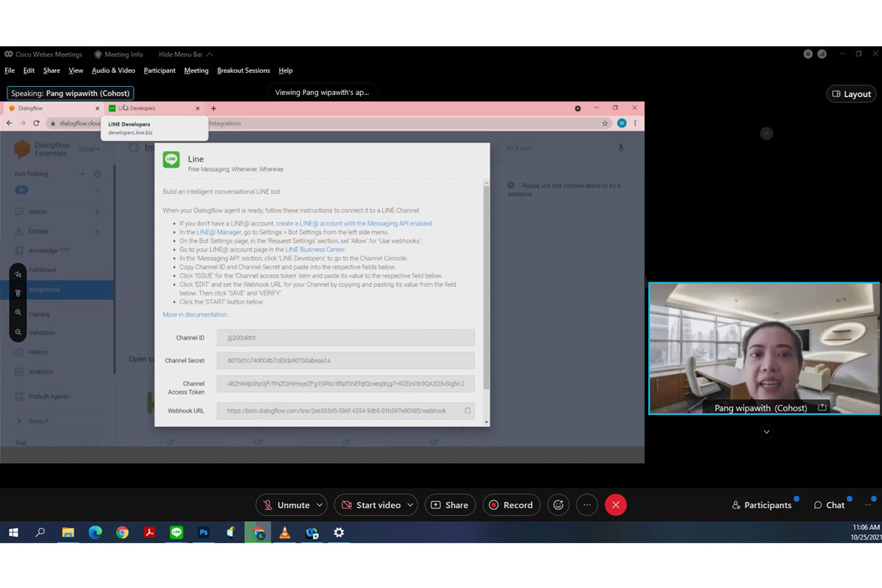Open the Participants panel

click(x=761, y=505)
